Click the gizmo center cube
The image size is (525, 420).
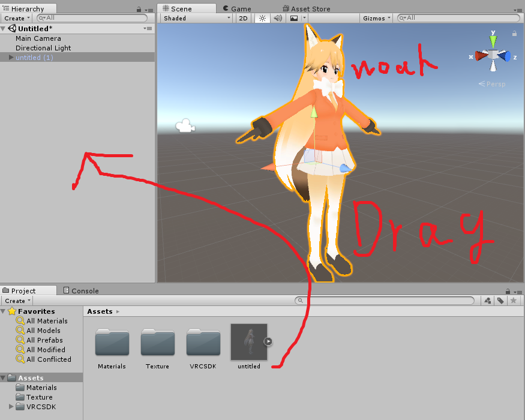pos(493,55)
